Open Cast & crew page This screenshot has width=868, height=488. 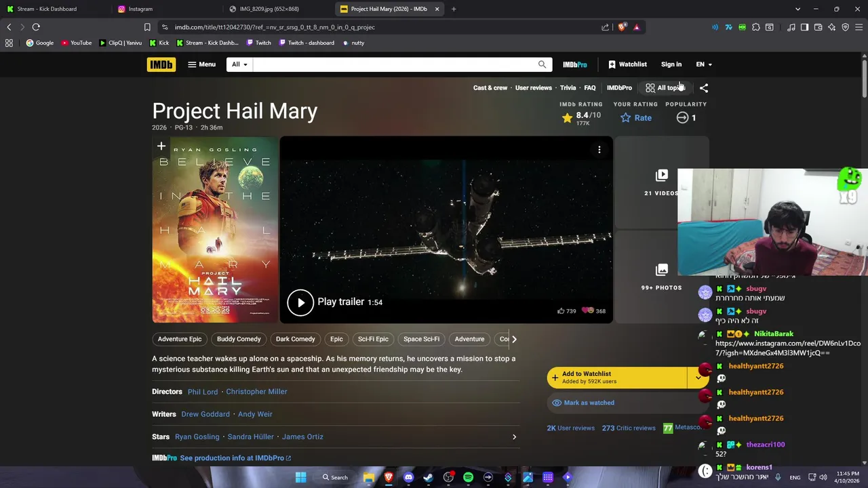[x=490, y=87]
